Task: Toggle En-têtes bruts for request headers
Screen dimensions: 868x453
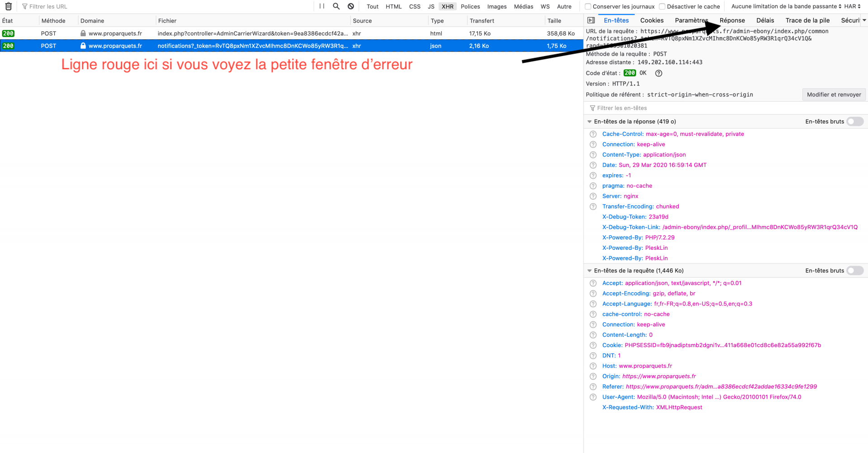Action: pos(855,271)
